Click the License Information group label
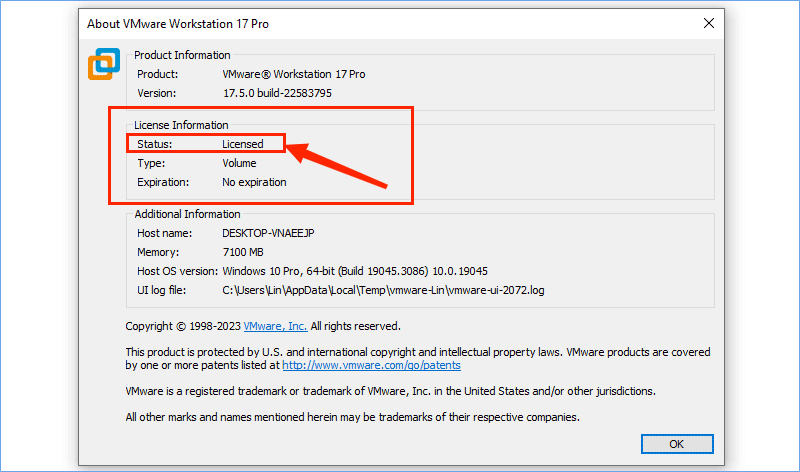The height and width of the screenshot is (472, 800). [x=181, y=125]
